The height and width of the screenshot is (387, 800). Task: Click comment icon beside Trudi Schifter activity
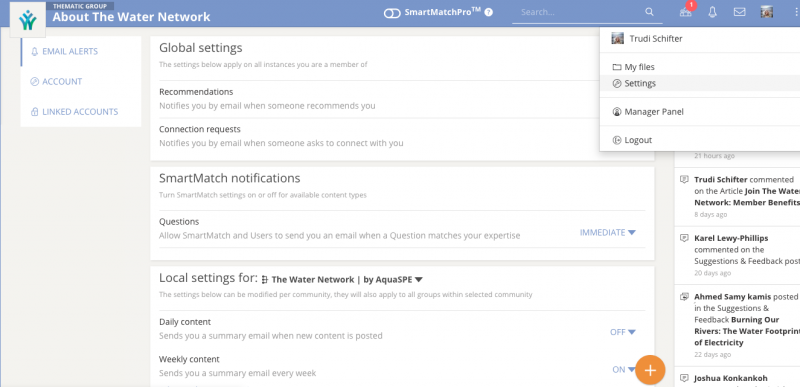pos(684,179)
